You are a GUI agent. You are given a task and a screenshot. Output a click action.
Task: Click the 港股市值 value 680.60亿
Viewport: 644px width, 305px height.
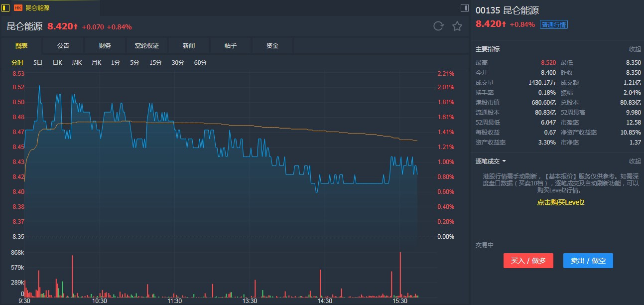pyautogui.click(x=544, y=102)
